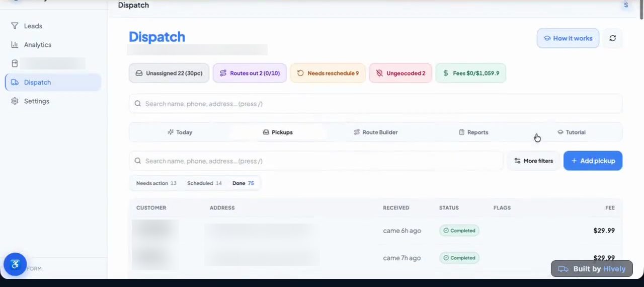This screenshot has width=644, height=287.
Task: Open the accessibility widget button
Action: click(x=15, y=264)
